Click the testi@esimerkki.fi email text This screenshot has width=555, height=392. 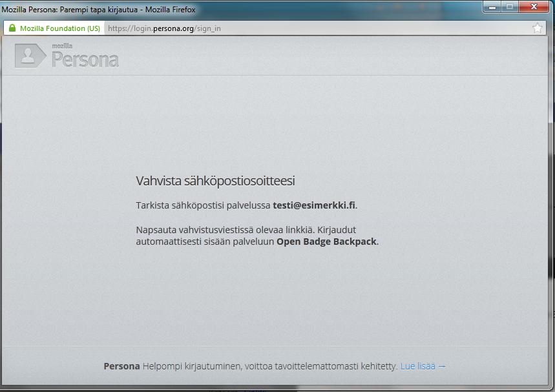[x=314, y=205]
